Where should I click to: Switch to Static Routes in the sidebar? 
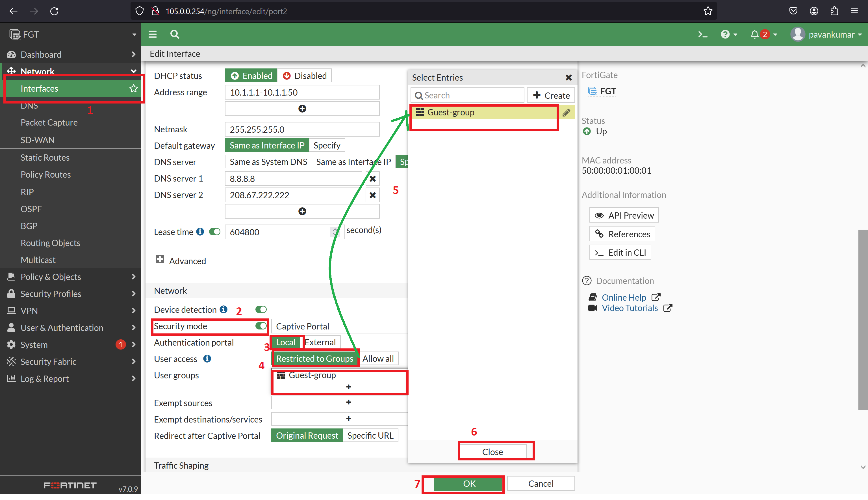coord(45,157)
